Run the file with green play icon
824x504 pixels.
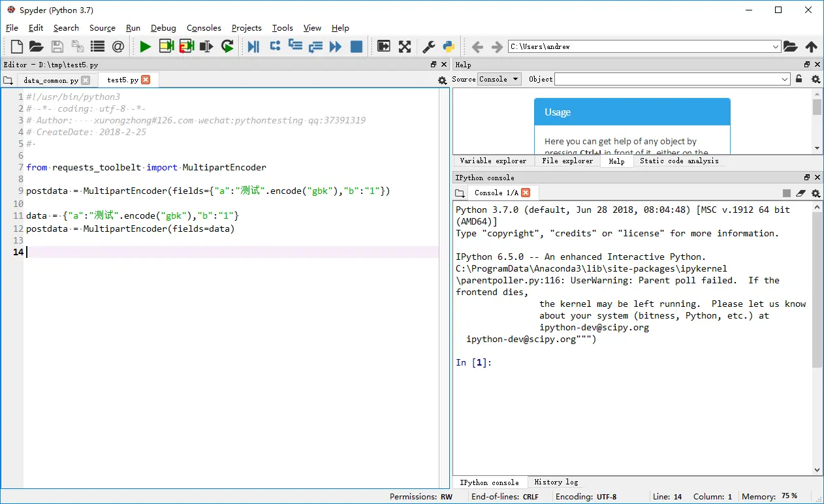click(146, 46)
